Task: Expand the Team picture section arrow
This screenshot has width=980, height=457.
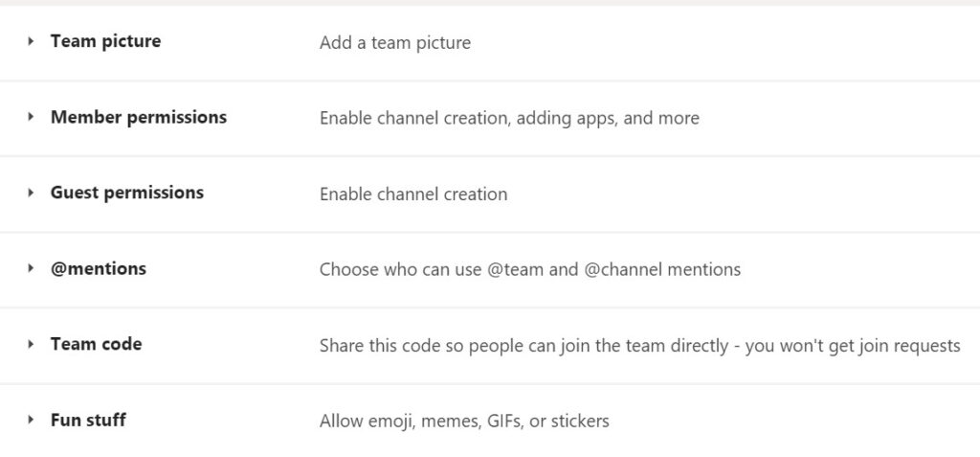Action: pos(31,41)
